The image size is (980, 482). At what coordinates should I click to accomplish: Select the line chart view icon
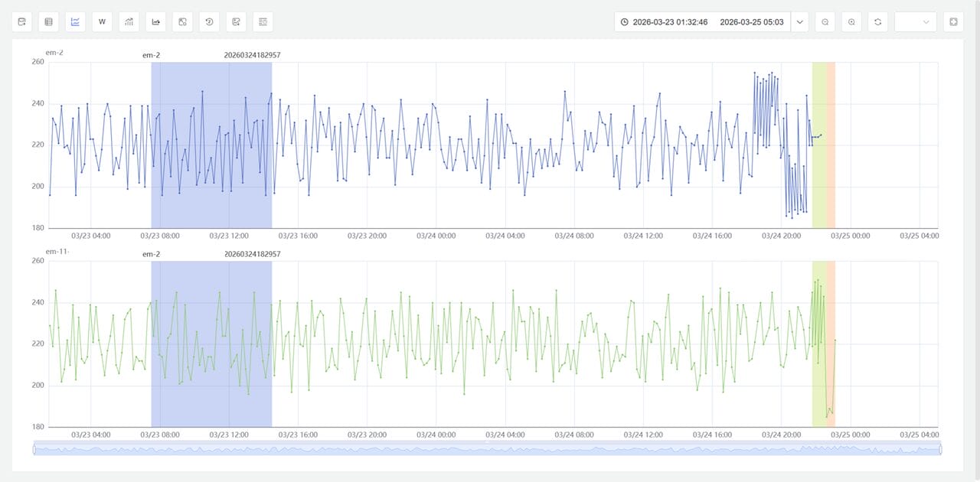[76, 22]
